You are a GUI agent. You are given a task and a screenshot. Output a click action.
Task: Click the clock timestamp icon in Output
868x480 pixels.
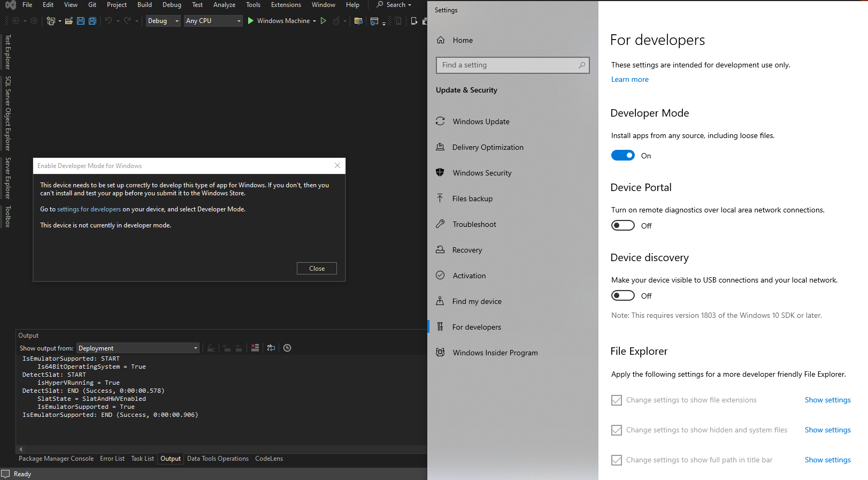287,348
